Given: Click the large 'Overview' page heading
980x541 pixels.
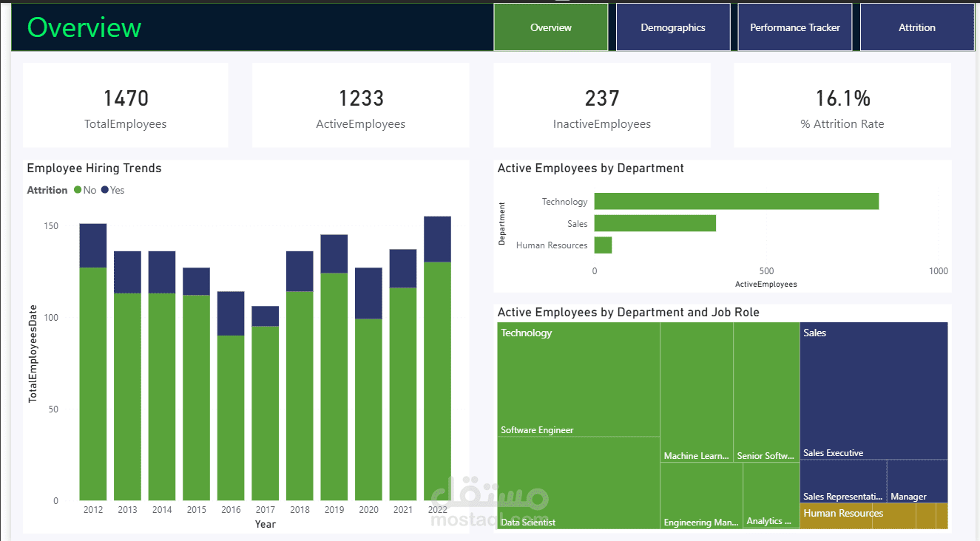Looking at the screenshot, I should tap(84, 27).
